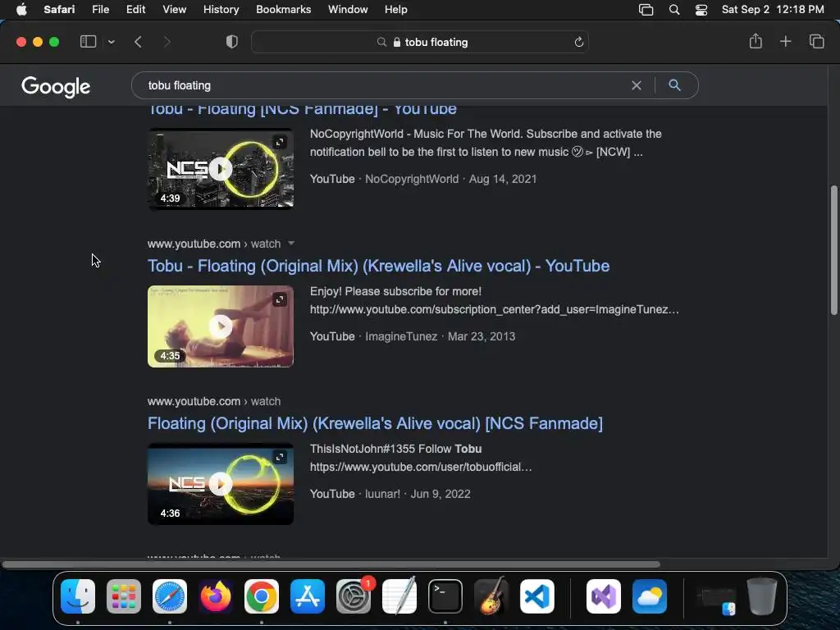Open Tobu - Floating [NCS Fanmade] link
Viewport: 840px width, 630px height.
tap(302, 109)
